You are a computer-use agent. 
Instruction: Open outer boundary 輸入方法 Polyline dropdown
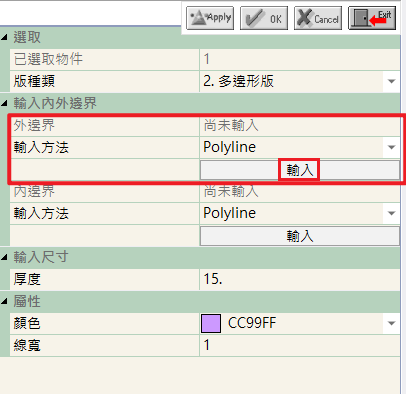[392, 147]
